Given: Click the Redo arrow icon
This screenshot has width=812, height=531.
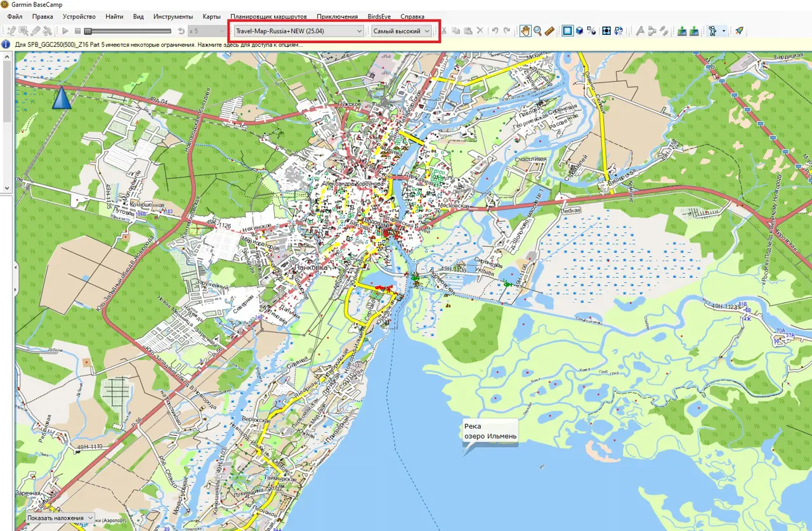Looking at the screenshot, I should point(507,30).
